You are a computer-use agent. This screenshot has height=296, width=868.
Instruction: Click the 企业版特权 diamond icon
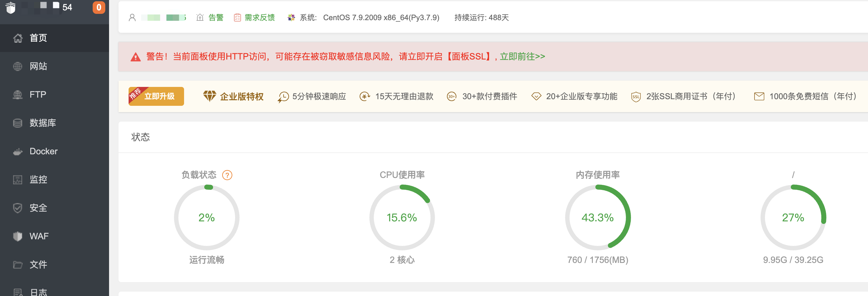[x=209, y=96]
